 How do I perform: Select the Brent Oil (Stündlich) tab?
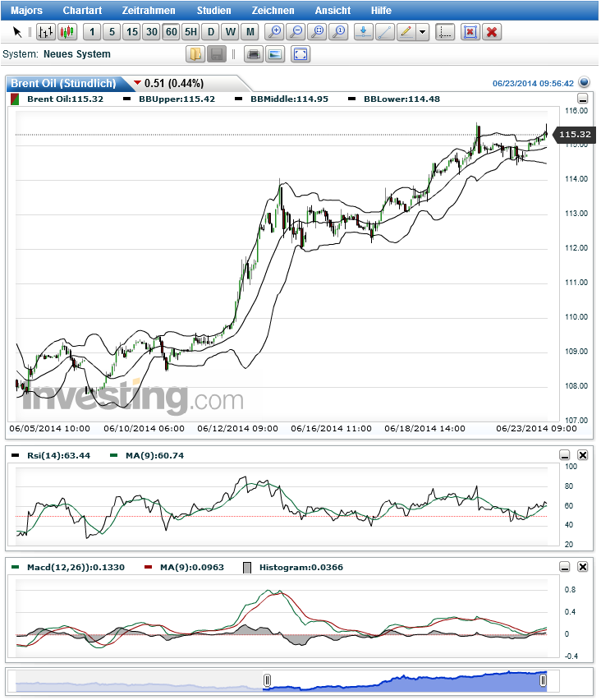click(x=62, y=83)
